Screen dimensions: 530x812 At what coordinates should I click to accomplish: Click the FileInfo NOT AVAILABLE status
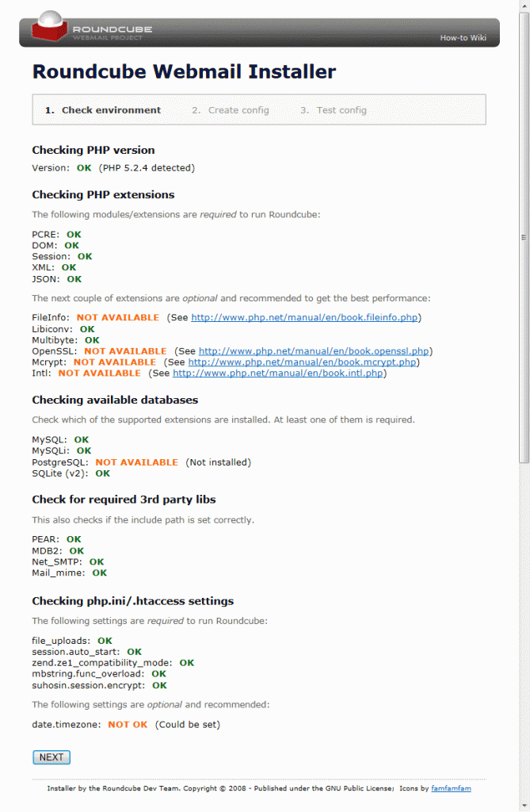point(118,317)
